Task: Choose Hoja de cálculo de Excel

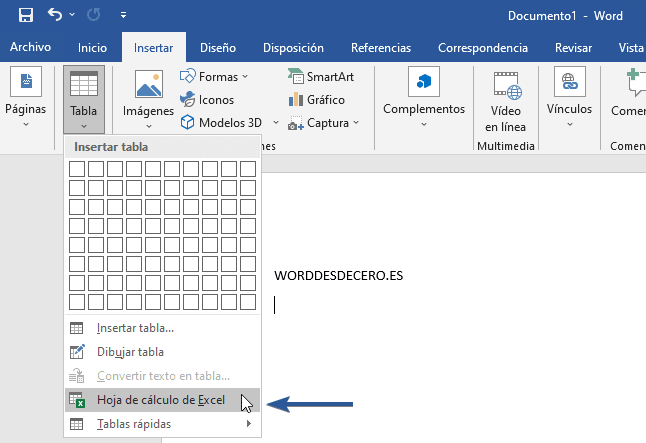Action: 163,400
